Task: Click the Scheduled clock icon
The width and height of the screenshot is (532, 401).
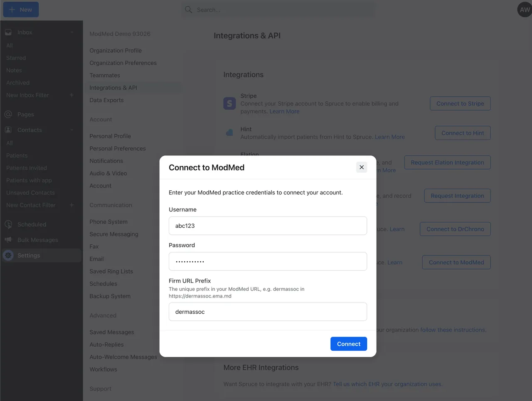Action: 8,224
